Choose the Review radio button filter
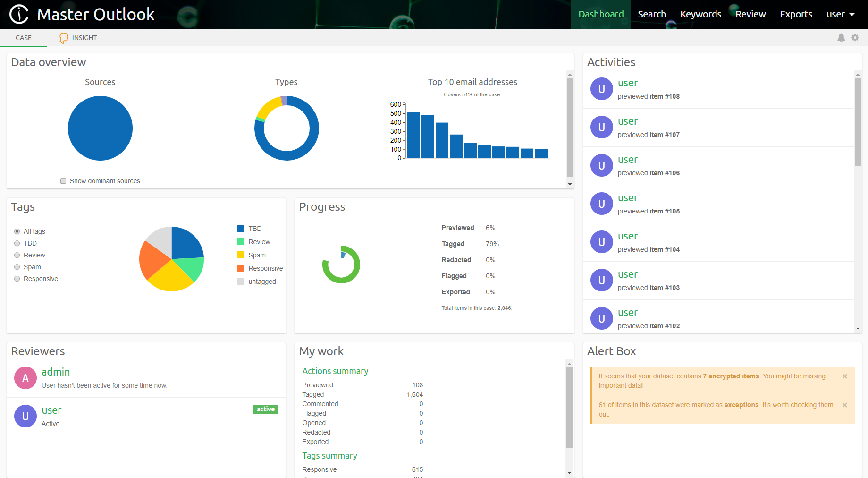This screenshot has width=868, height=478. tap(17, 255)
